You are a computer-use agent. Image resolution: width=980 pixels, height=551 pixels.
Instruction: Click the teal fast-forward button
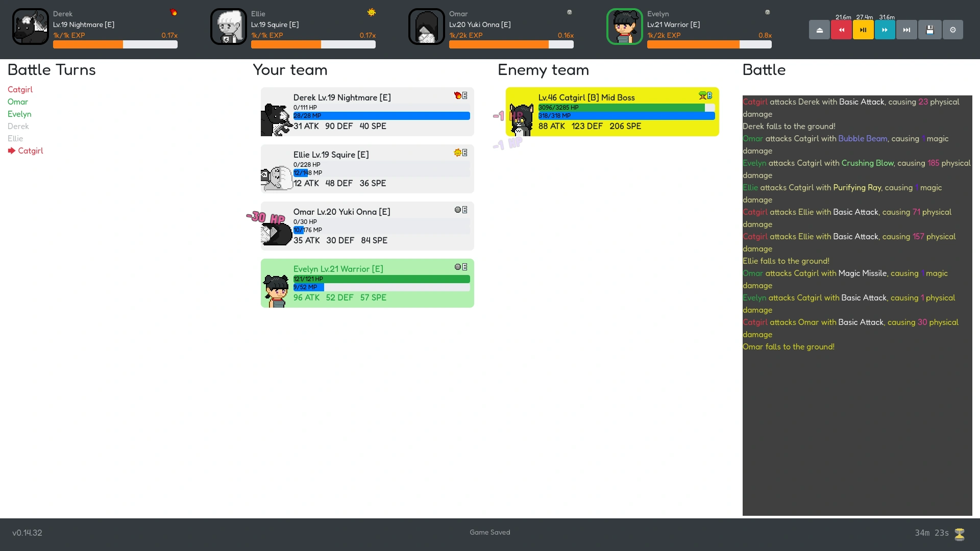[x=885, y=30]
